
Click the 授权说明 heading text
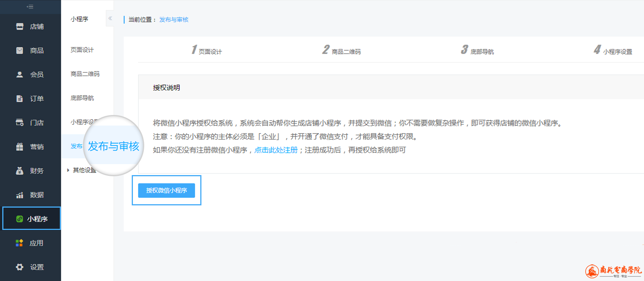pyautogui.click(x=167, y=88)
